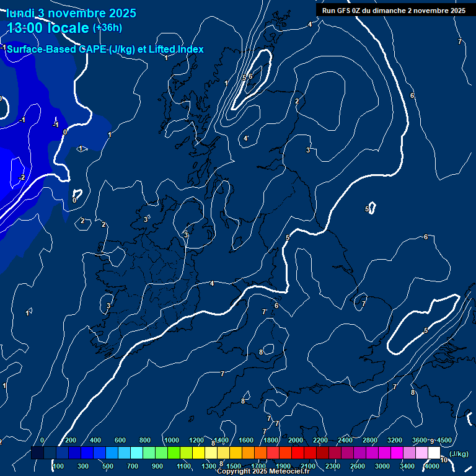Viewport: 476px width, 476px height.
Task: Click the '2300' legend scale label
Action: tap(333, 466)
